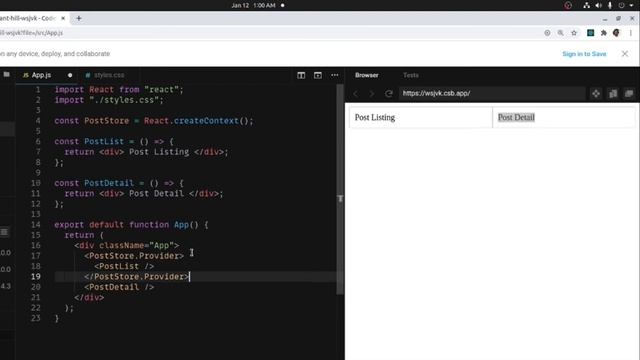The image size is (640, 360).
Task: Click createContext on line 4
Action: tap(206, 121)
